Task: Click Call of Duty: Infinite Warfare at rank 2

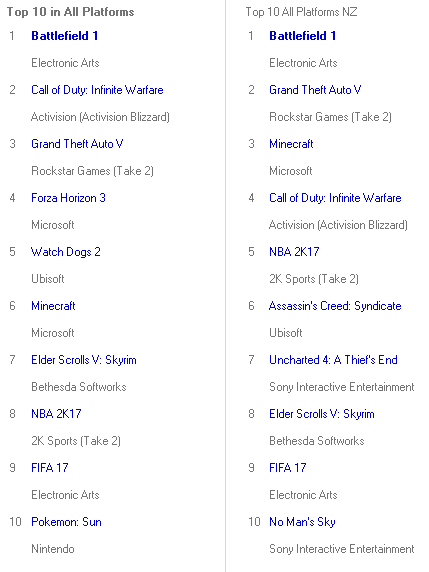Action: pos(97,90)
